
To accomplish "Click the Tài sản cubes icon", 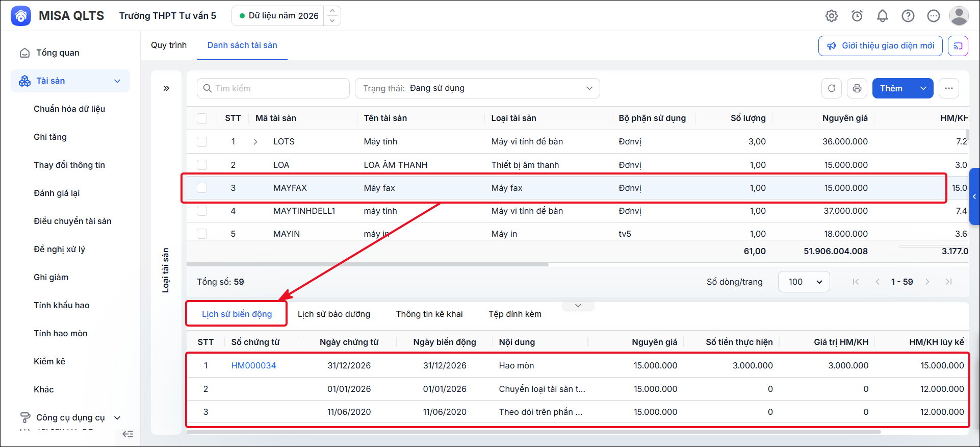I will (24, 81).
